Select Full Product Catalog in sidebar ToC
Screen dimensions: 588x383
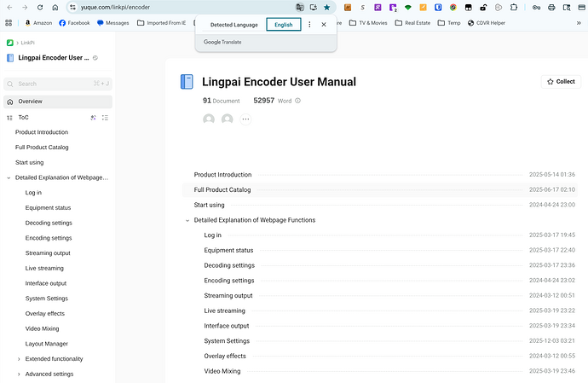42,148
